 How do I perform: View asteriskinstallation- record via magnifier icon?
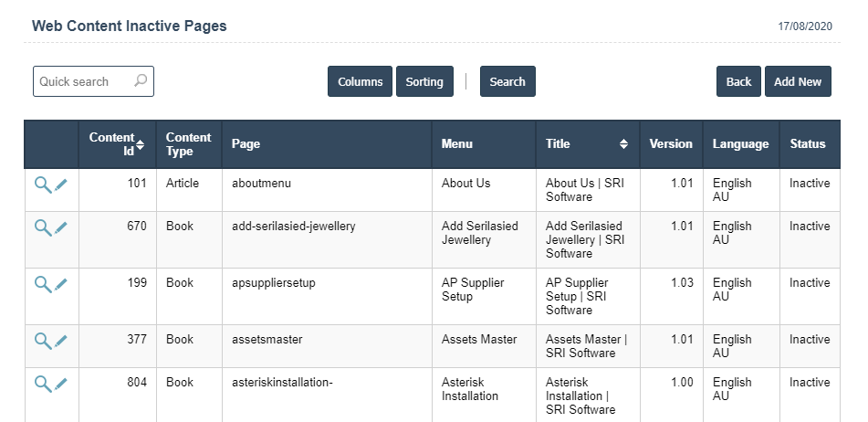point(42,384)
